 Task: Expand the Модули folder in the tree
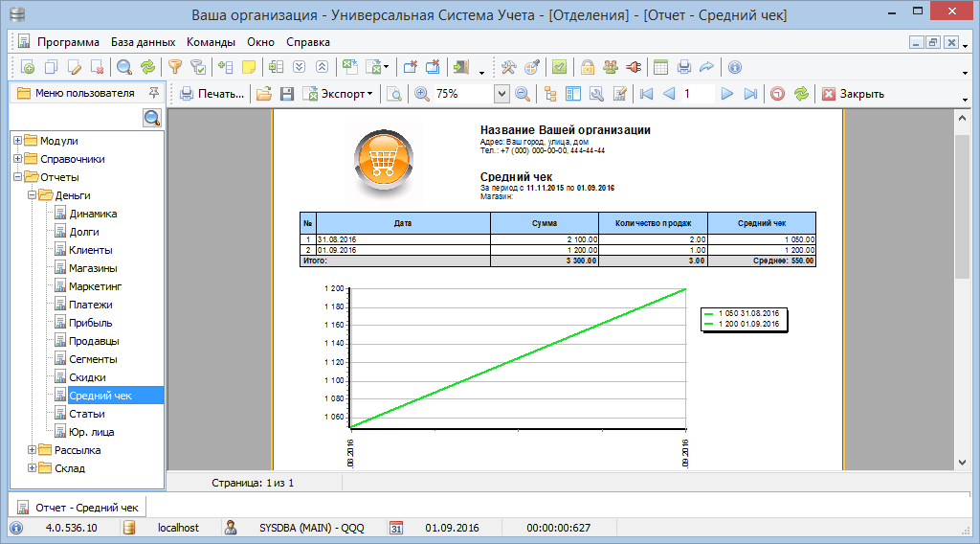pos(17,141)
